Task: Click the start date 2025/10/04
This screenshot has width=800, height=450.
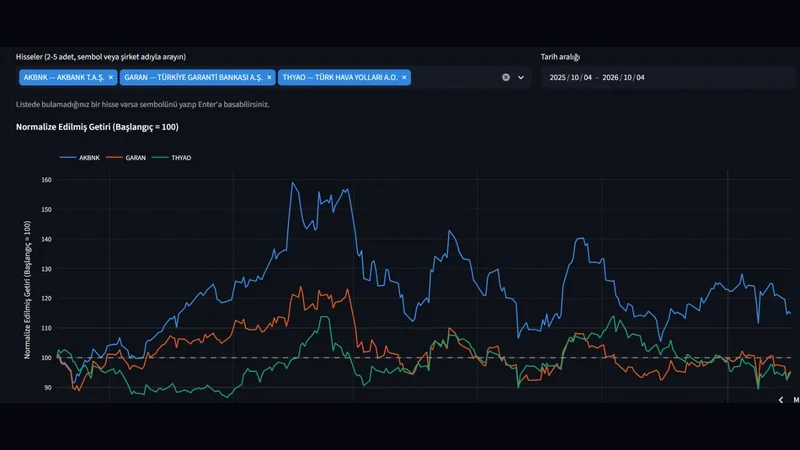Action: point(570,78)
